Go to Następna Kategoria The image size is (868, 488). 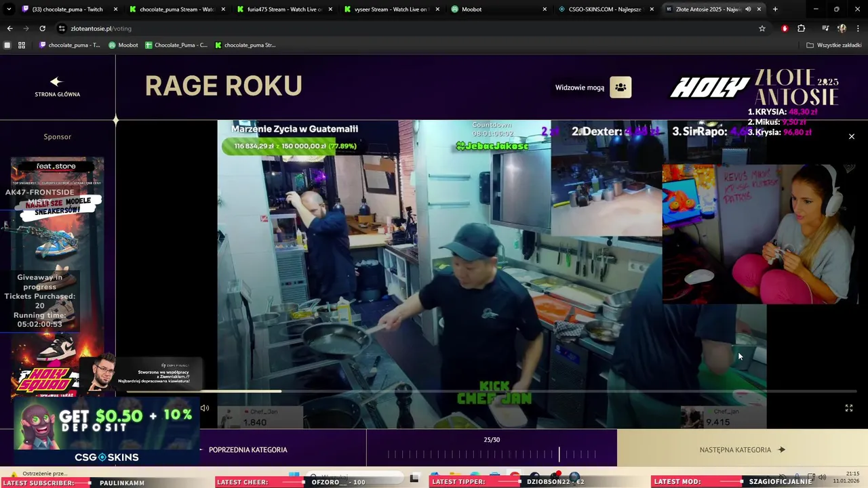742,449
